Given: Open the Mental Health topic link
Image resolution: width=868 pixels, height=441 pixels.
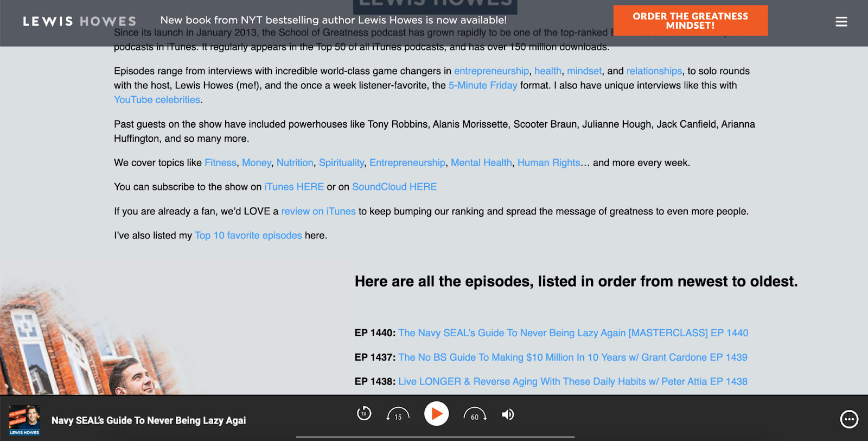Looking at the screenshot, I should point(481,163).
